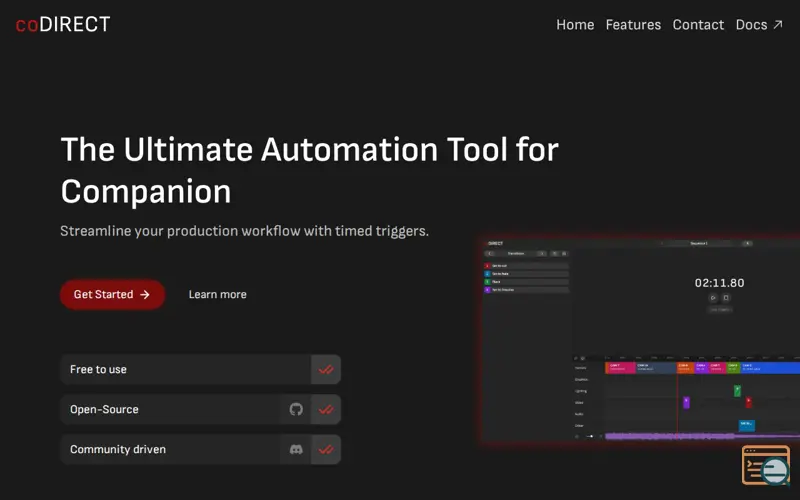Click the 'Streamline your production workflow' subtitle
Image resolution: width=800 pixels, height=500 pixels.
pos(244,231)
